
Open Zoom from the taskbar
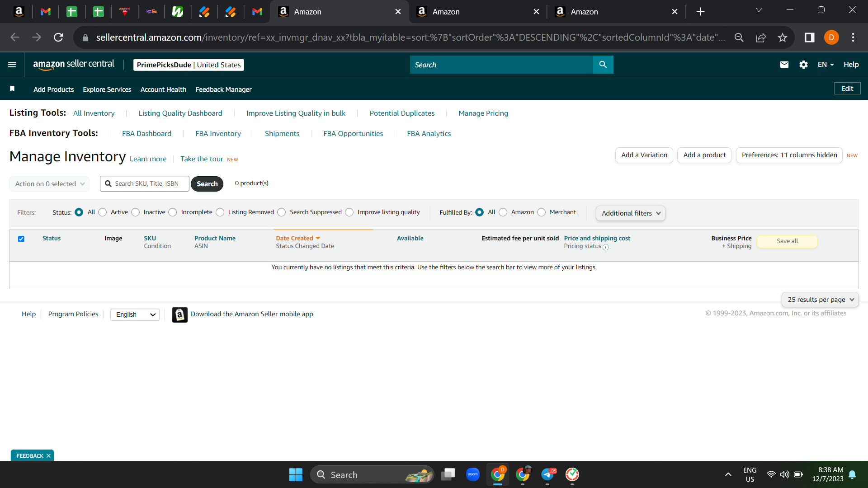473,474
